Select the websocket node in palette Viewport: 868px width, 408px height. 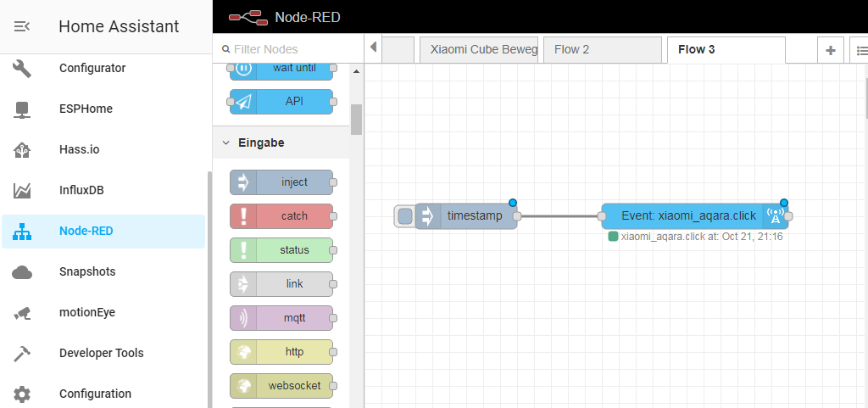(281, 385)
